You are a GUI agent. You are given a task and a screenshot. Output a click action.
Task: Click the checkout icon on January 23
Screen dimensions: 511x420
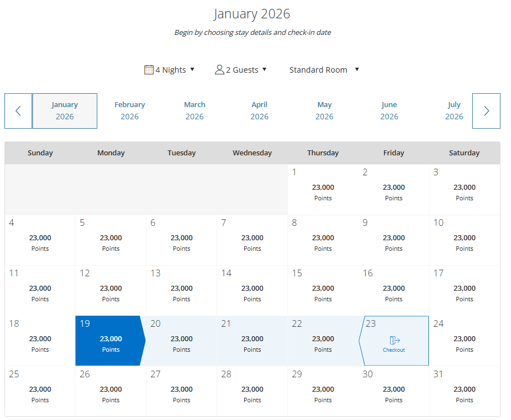point(394,341)
